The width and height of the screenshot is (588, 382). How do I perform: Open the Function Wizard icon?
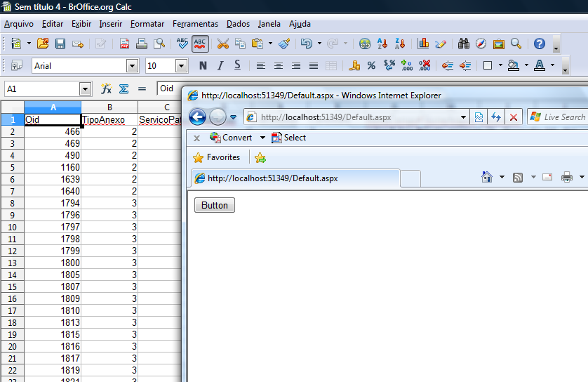coord(107,89)
